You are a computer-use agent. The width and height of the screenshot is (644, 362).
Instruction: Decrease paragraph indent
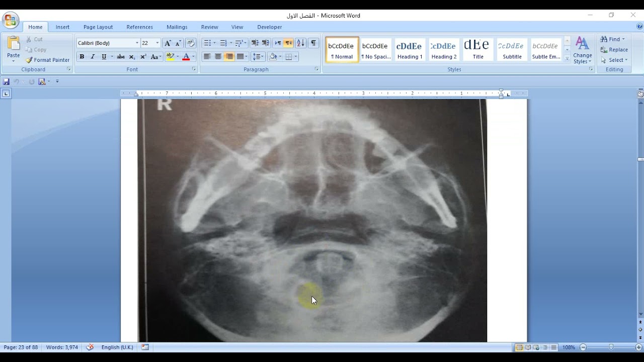click(255, 43)
